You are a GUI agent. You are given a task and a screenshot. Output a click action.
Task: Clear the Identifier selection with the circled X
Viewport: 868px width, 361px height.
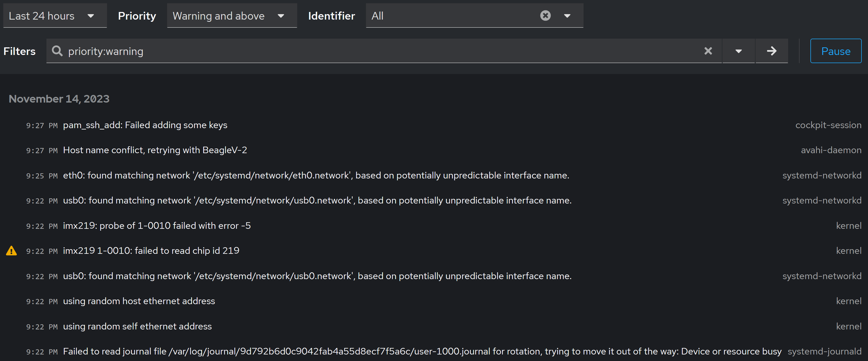545,16
